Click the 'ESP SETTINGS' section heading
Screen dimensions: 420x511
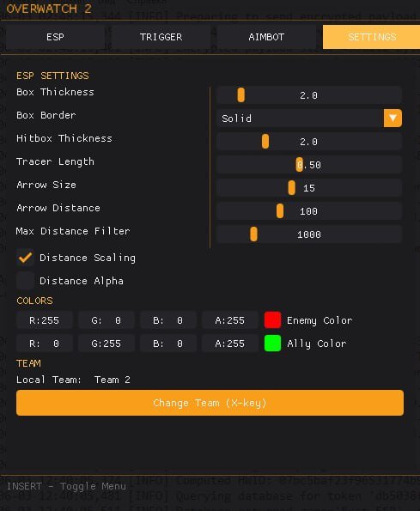point(52,76)
